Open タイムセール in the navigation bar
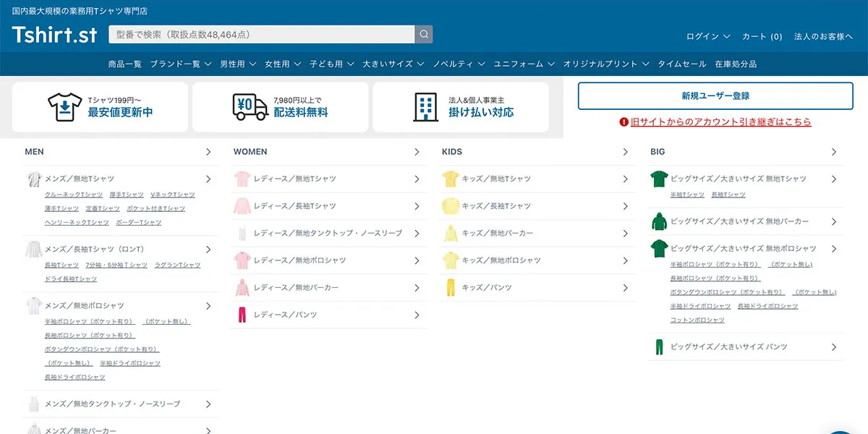The width and height of the screenshot is (868, 434). (x=682, y=64)
